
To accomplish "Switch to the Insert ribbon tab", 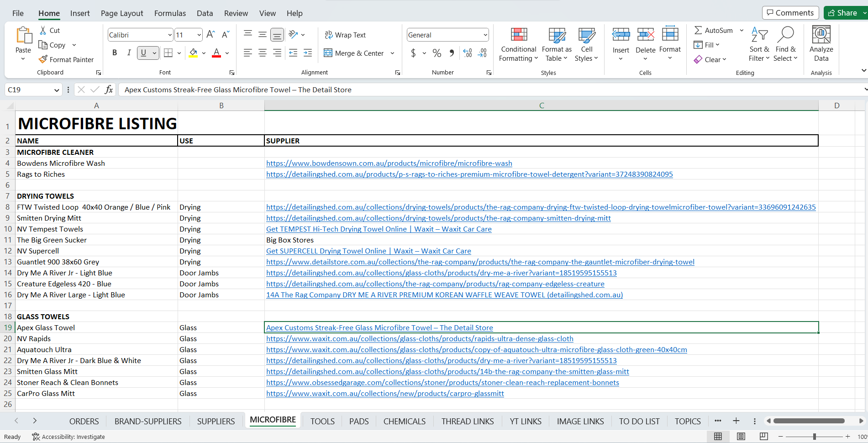I will pyautogui.click(x=80, y=13).
